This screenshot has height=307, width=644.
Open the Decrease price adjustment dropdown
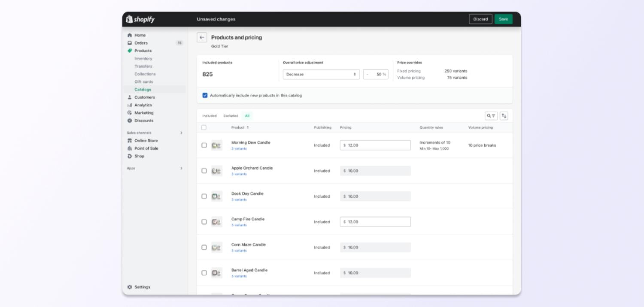(x=321, y=74)
